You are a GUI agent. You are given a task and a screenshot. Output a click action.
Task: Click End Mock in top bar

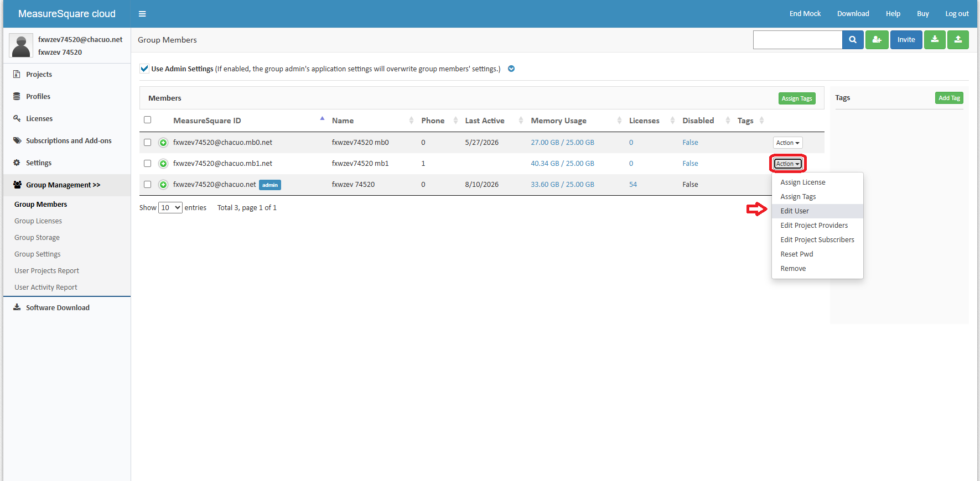[805, 14]
